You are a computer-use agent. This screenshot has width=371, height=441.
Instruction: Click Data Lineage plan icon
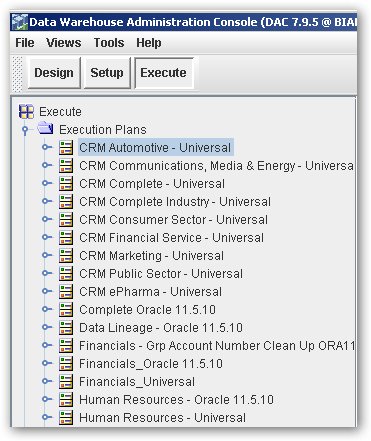coord(66,327)
